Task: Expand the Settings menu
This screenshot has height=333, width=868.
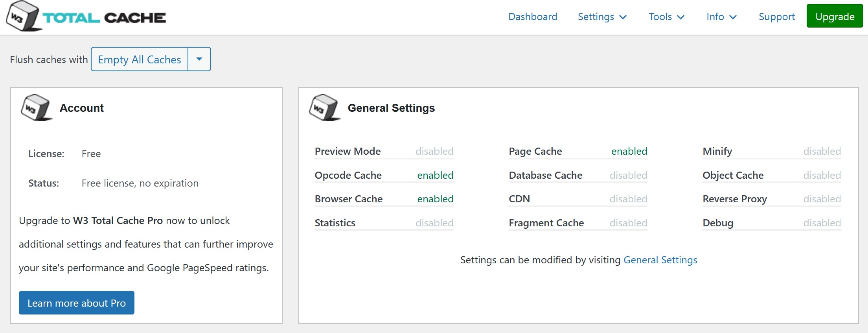Action: point(602,17)
